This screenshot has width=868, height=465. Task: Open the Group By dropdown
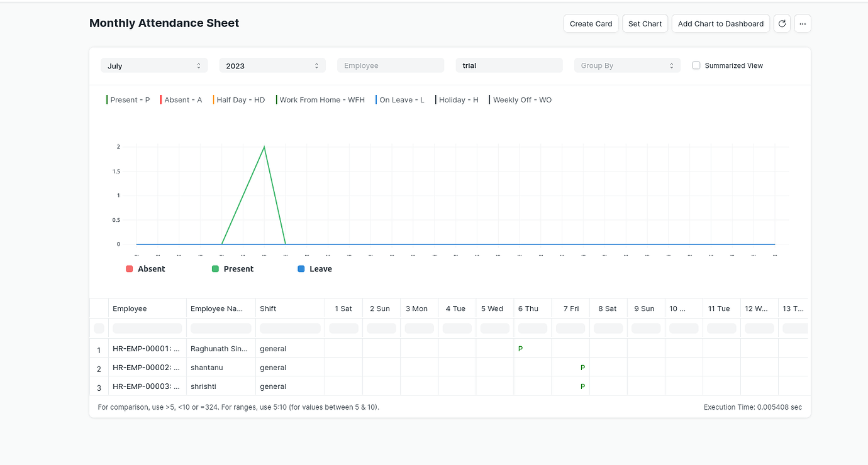point(627,65)
